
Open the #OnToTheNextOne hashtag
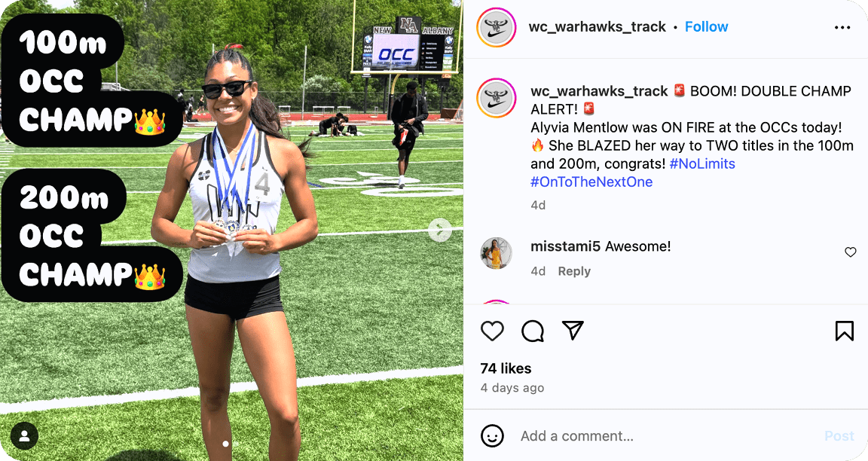[591, 182]
